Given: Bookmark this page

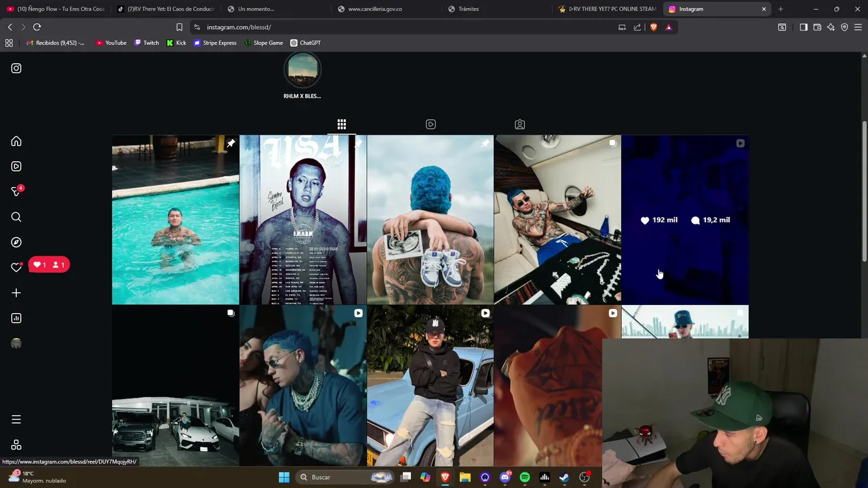Looking at the screenshot, I should tap(179, 27).
